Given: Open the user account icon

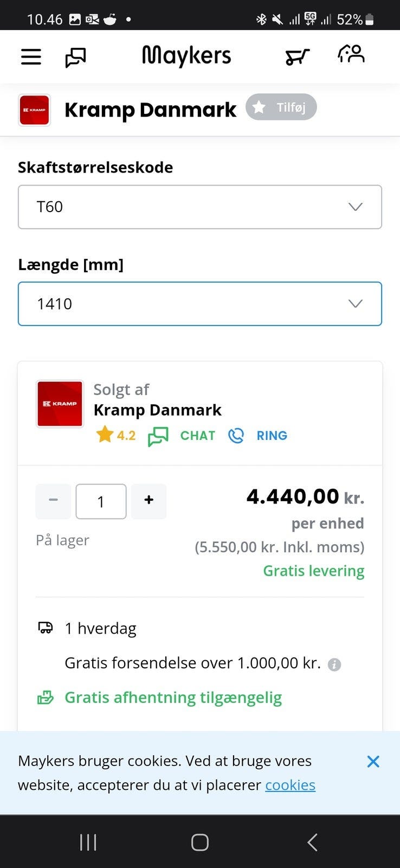Looking at the screenshot, I should pos(351,55).
